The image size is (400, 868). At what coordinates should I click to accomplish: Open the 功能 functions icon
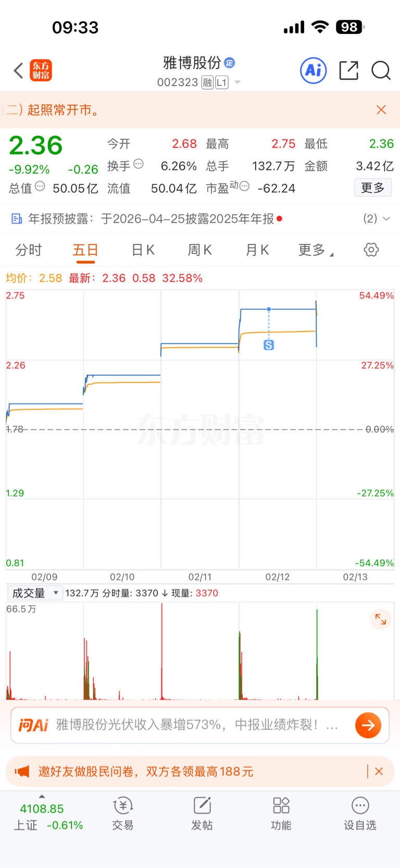pyautogui.click(x=281, y=813)
